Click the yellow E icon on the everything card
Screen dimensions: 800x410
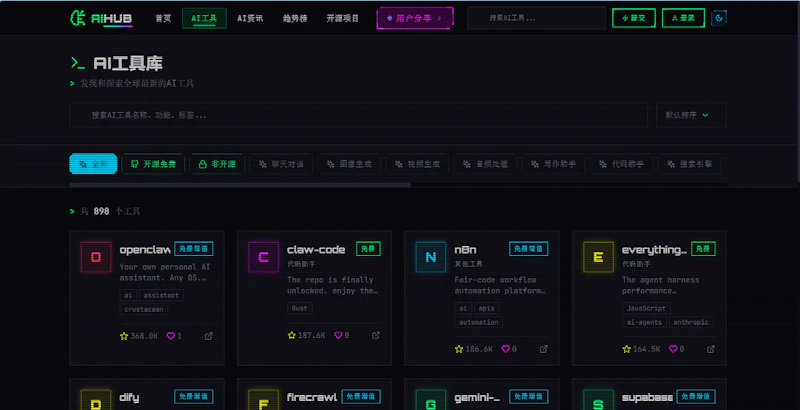point(598,257)
